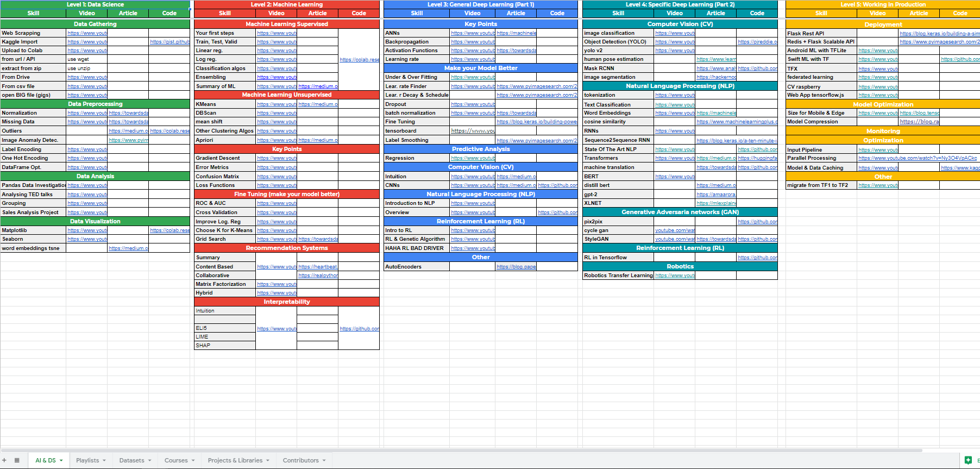
Task: Open the github link for RL in Tensorflow
Action: click(757, 258)
